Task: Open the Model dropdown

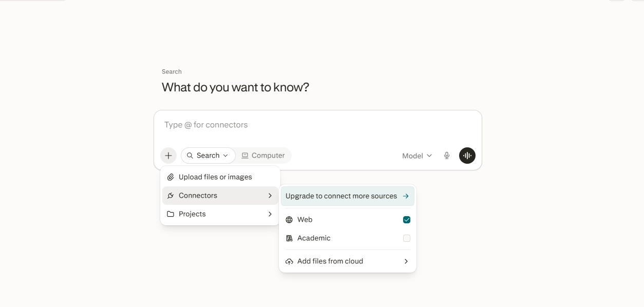Action: point(417,156)
